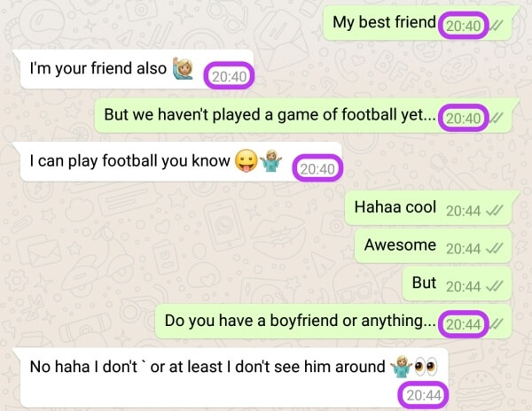Click shrugging emoji in last message
Screen dimensions: 532x411
pyautogui.click(x=402, y=367)
